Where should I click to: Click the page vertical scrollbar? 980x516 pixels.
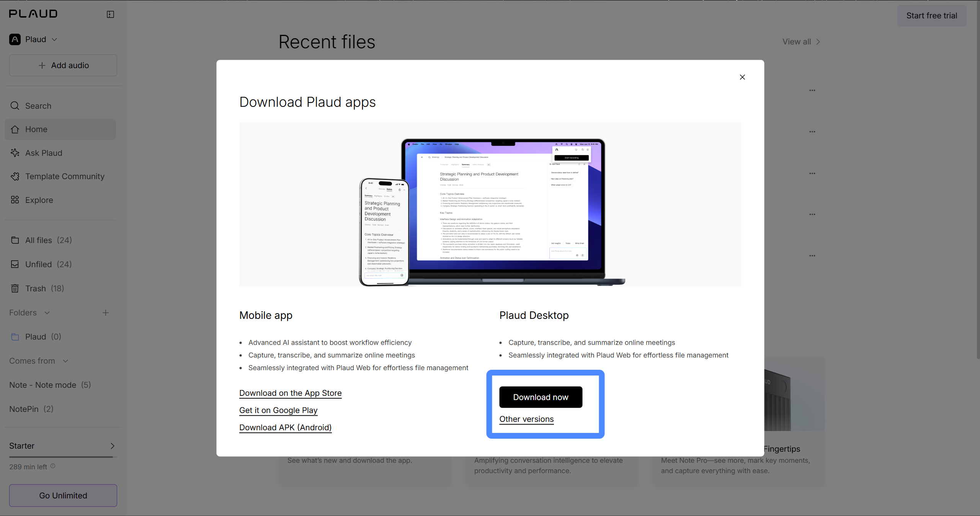point(978,180)
